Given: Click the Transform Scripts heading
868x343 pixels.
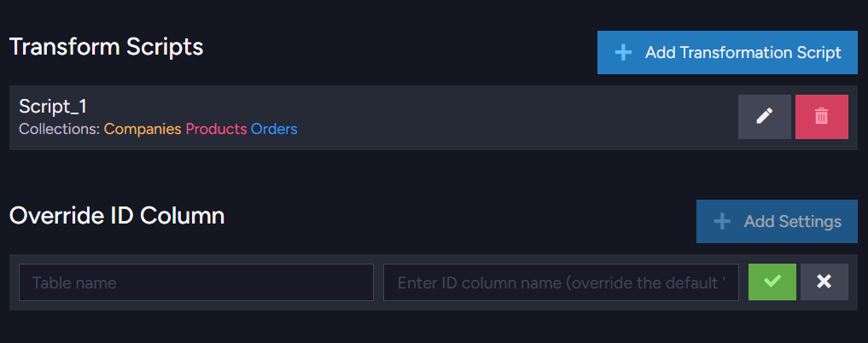Looking at the screenshot, I should [x=107, y=47].
